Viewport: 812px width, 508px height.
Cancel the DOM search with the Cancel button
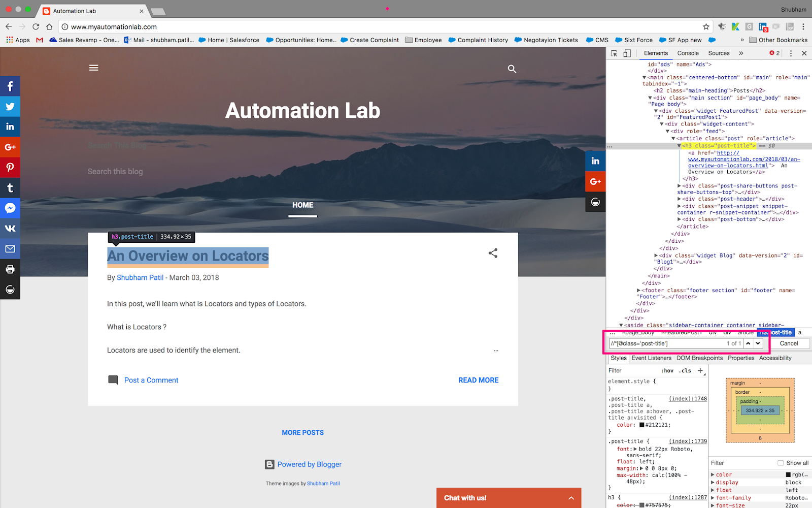click(x=790, y=343)
